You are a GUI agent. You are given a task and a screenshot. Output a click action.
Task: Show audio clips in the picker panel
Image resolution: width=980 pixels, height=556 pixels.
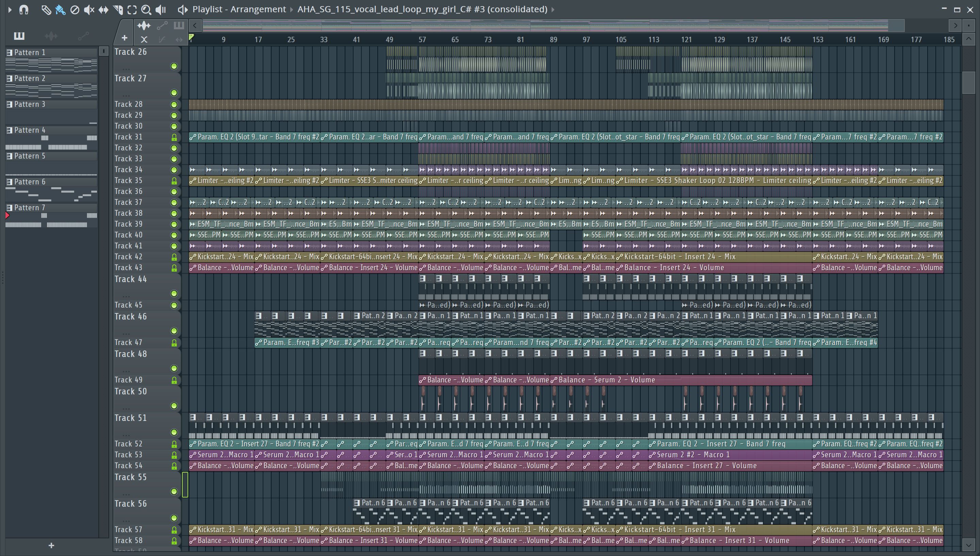pos(51,36)
